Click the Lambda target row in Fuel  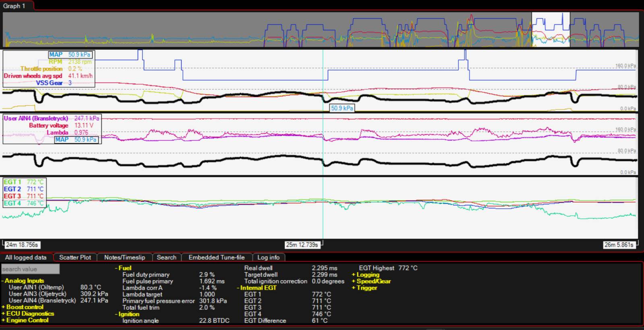coord(142,295)
